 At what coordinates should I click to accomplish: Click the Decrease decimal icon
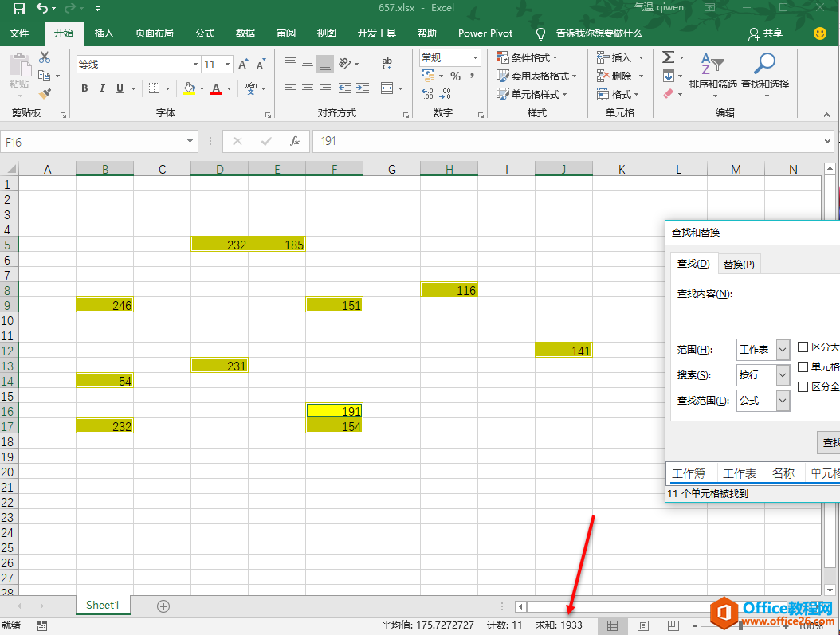(x=446, y=94)
